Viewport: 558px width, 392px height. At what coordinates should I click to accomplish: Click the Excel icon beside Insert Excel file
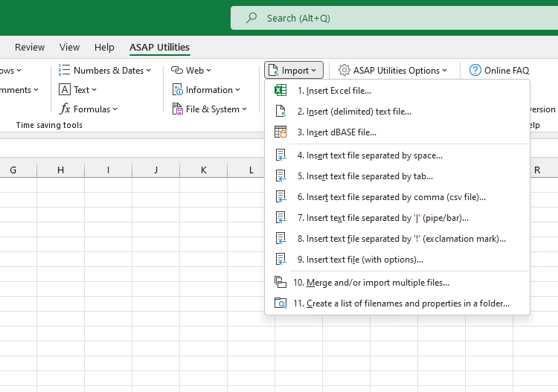point(280,90)
